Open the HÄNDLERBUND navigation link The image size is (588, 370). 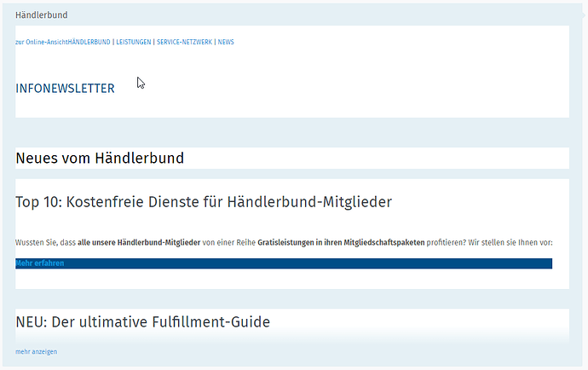(89, 42)
